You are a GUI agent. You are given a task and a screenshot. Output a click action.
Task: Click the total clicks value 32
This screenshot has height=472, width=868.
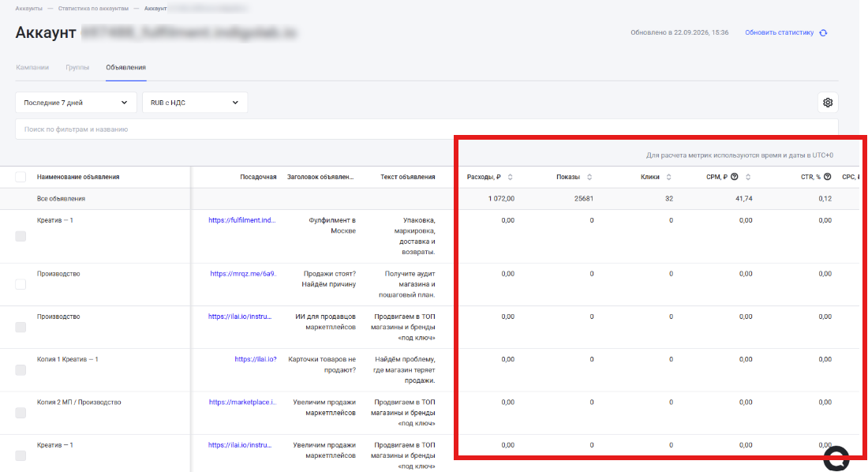668,198
